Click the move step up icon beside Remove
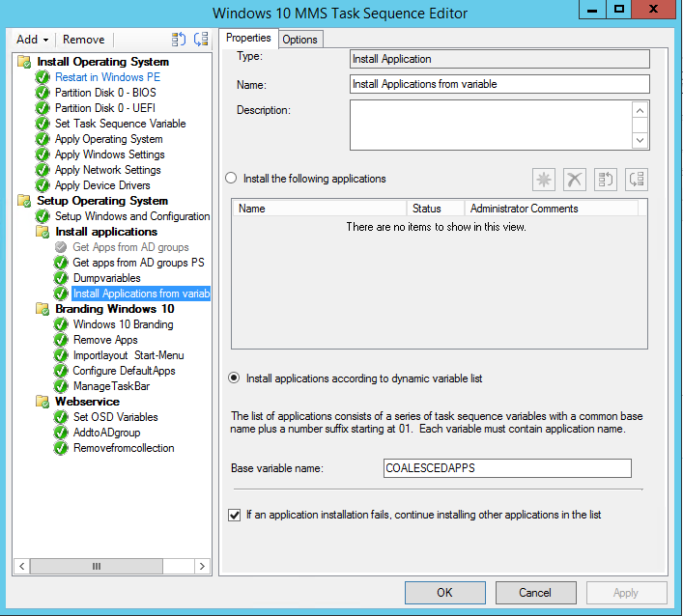 point(179,40)
